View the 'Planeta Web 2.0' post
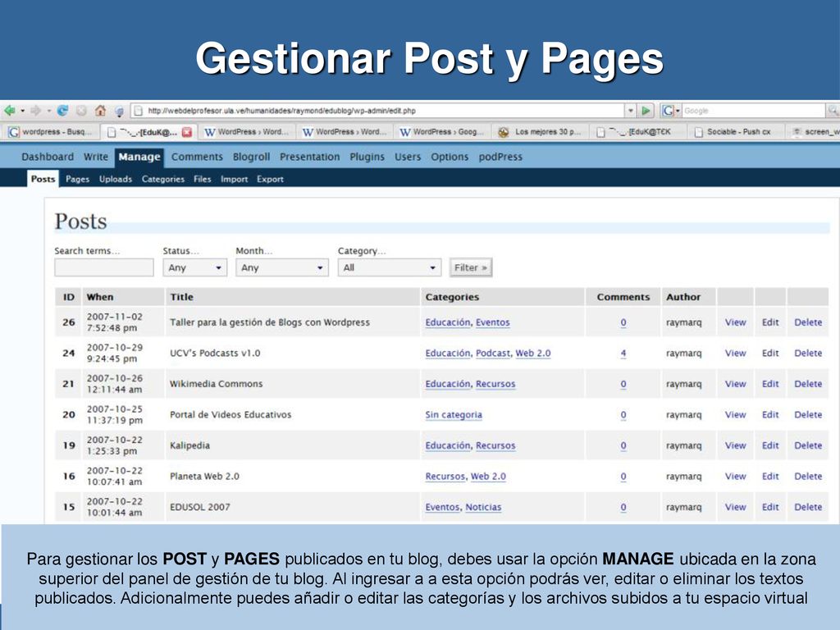Viewport: 840px width, 630px height. pos(735,477)
